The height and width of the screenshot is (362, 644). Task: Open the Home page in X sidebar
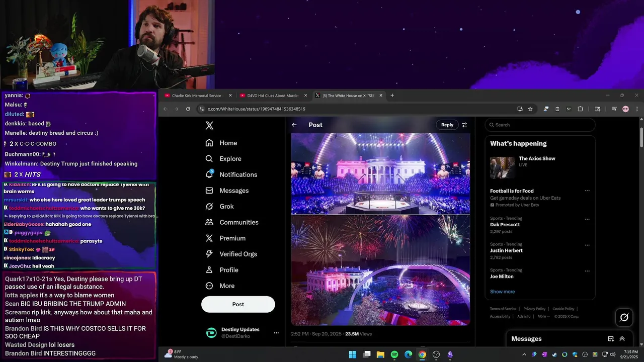click(221, 143)
